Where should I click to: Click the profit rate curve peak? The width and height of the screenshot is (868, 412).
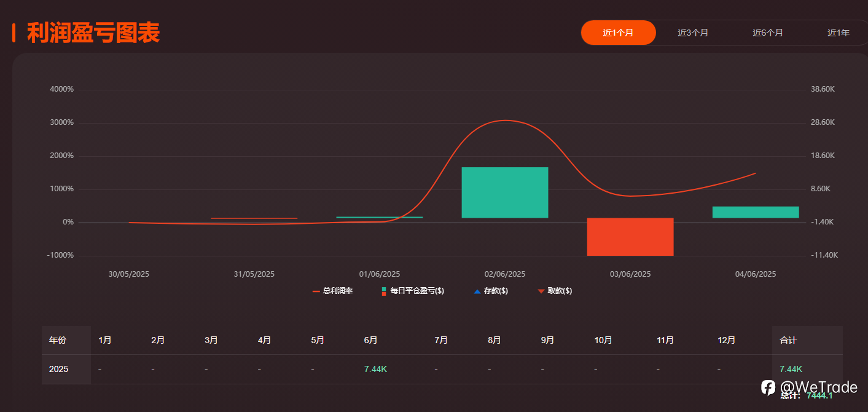pos(505,121)
